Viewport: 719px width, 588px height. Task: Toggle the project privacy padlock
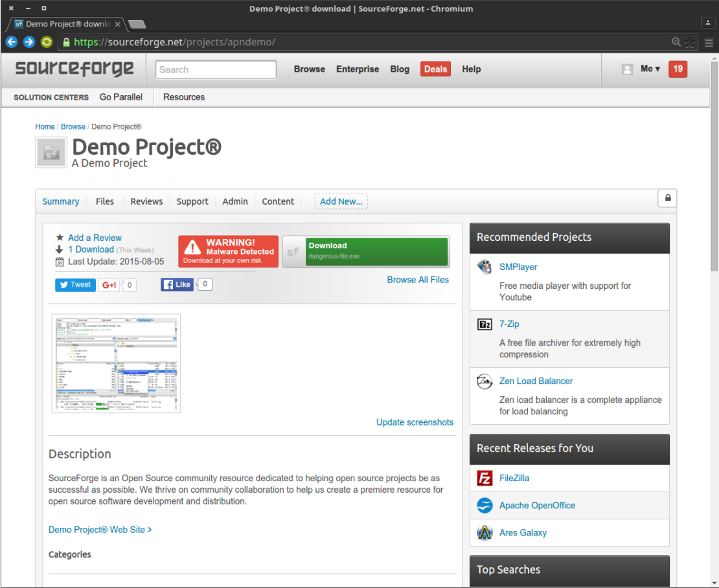point(667,198)
